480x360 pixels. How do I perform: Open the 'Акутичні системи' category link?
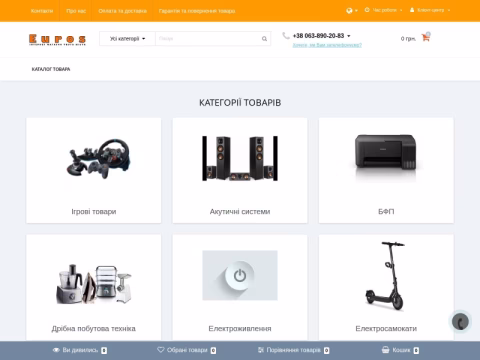[x=240, y=212]
